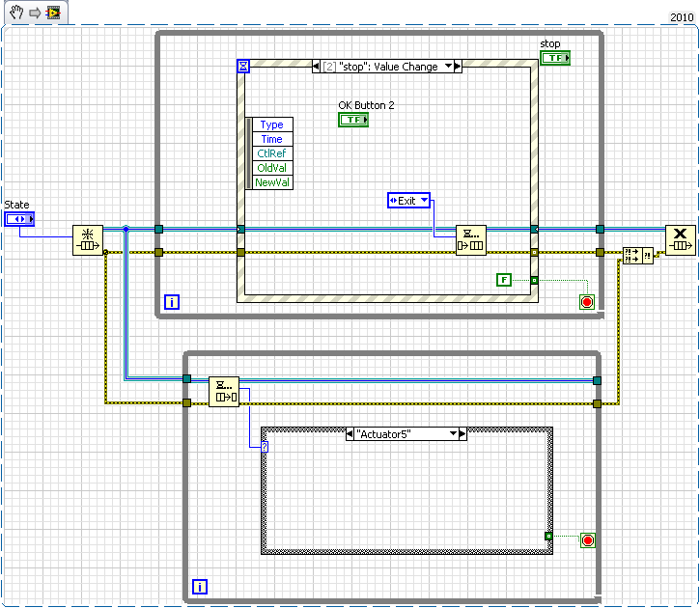Toggle the False boolean constant

click(503, 280)
